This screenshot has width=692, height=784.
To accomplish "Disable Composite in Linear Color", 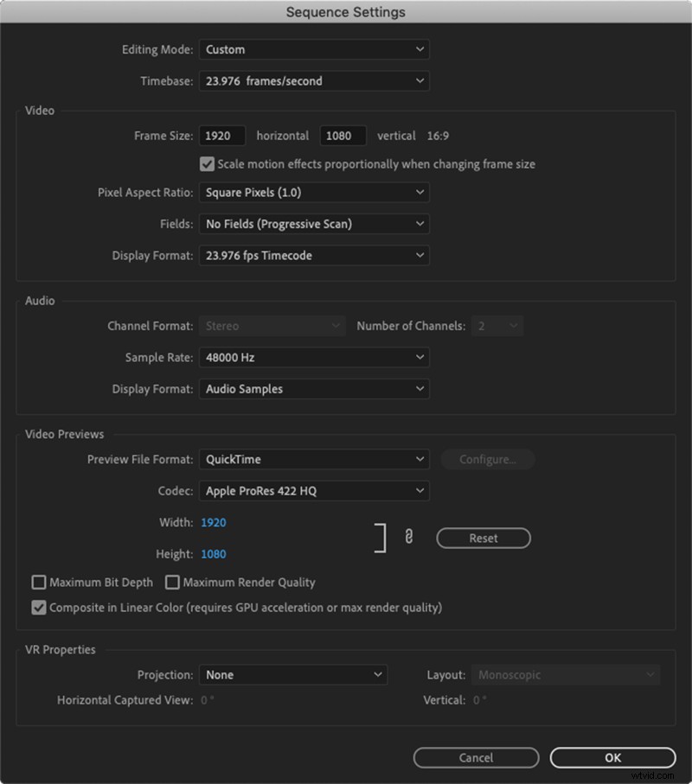I will [39, 607].
